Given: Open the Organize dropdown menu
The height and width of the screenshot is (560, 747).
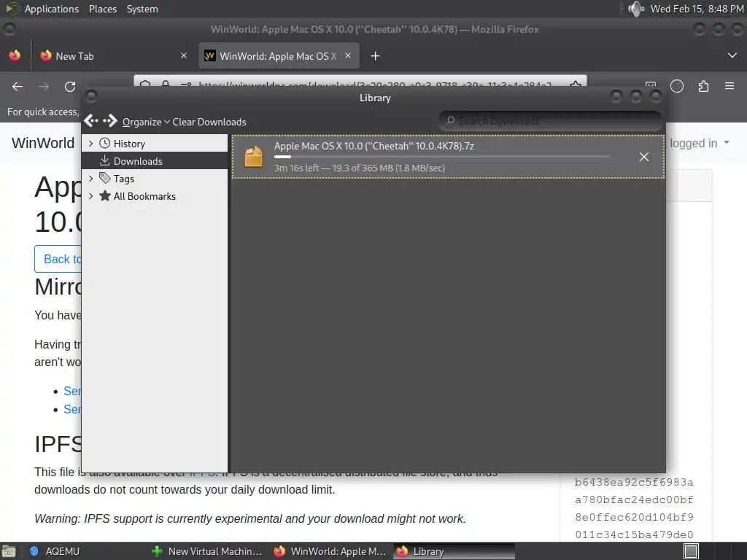Looking at the screenshot, I should pos(146,122).
